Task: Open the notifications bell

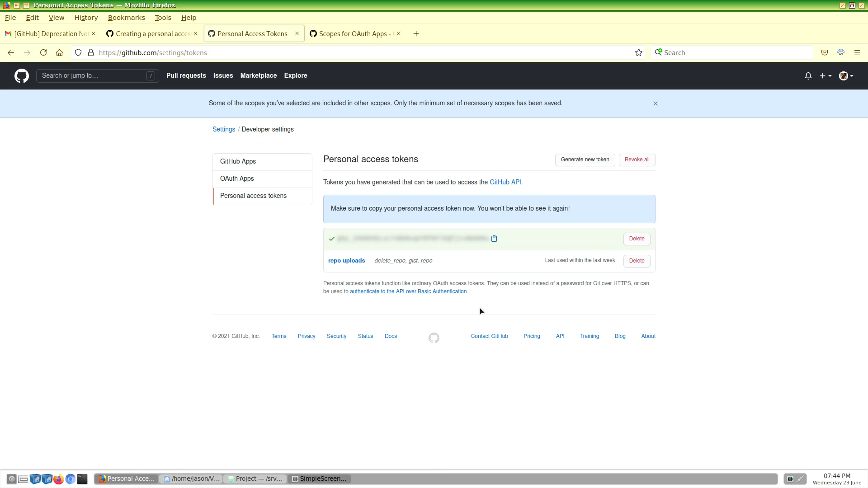Action: click(808, 76)
